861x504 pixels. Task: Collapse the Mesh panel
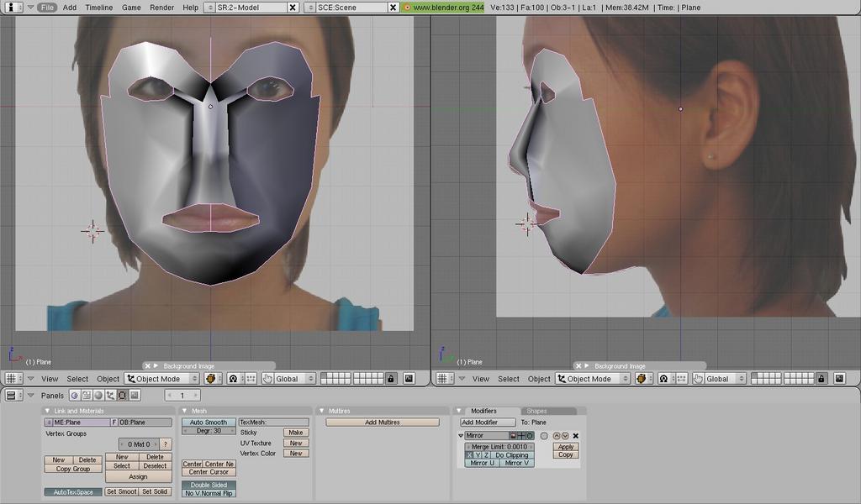click(185, 411)
